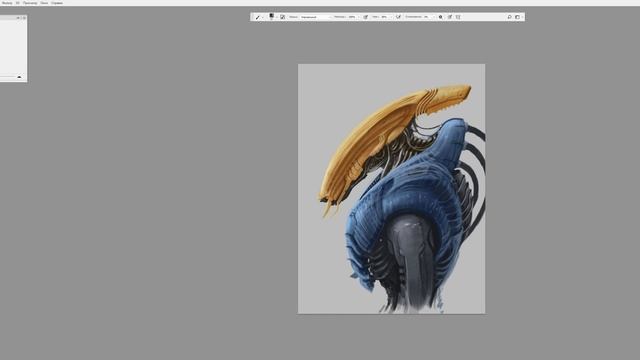This screenshot has height=360, width=640.
Task: Open the blending Mode dropdown
Action: (315, 17)
